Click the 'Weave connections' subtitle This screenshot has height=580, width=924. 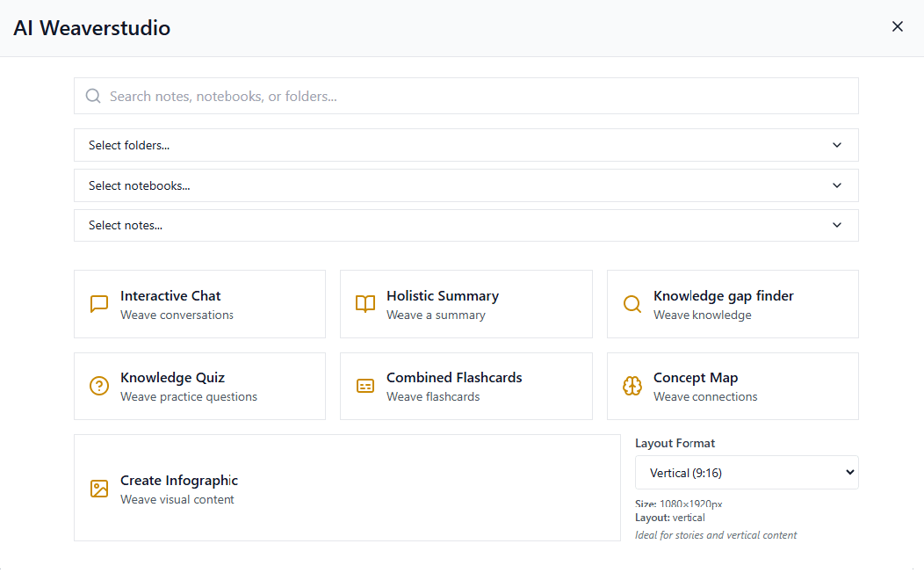[x=705, y=396]
